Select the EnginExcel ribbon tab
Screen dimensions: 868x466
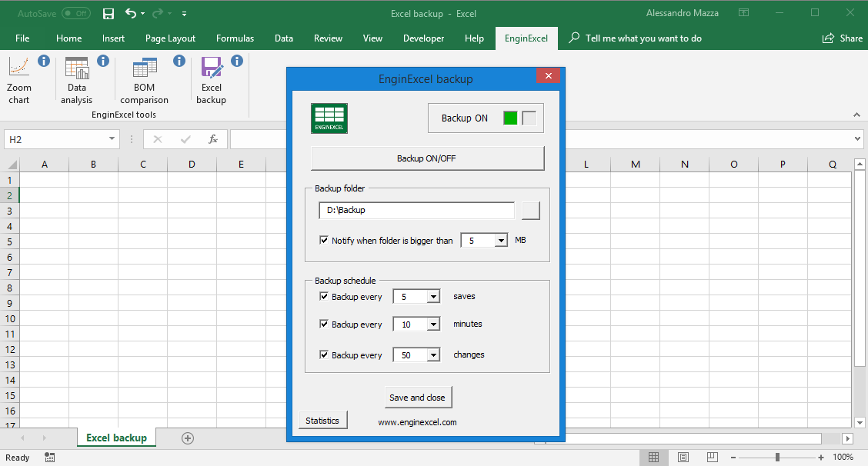pos(526,38)
